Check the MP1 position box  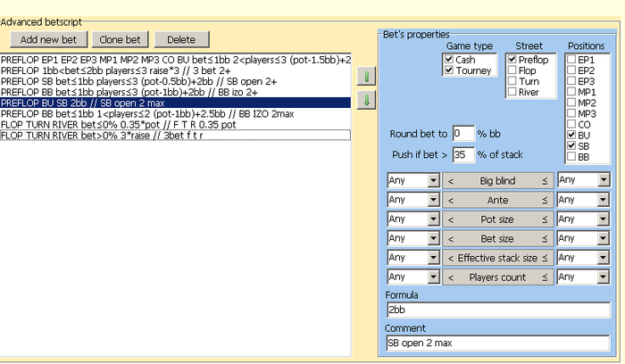(571, 92)
